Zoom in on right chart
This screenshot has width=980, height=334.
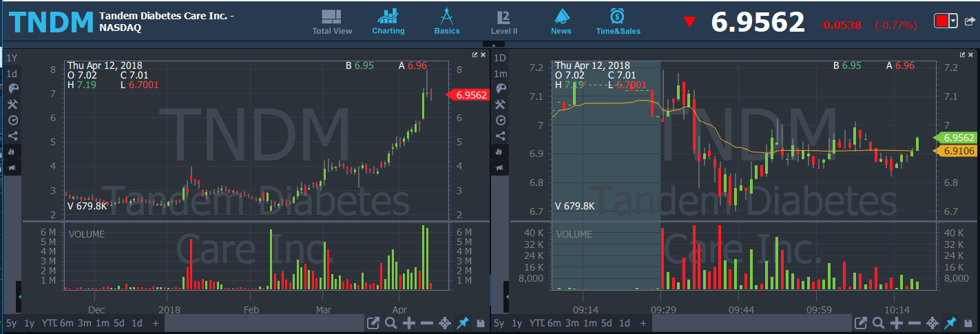897,323
